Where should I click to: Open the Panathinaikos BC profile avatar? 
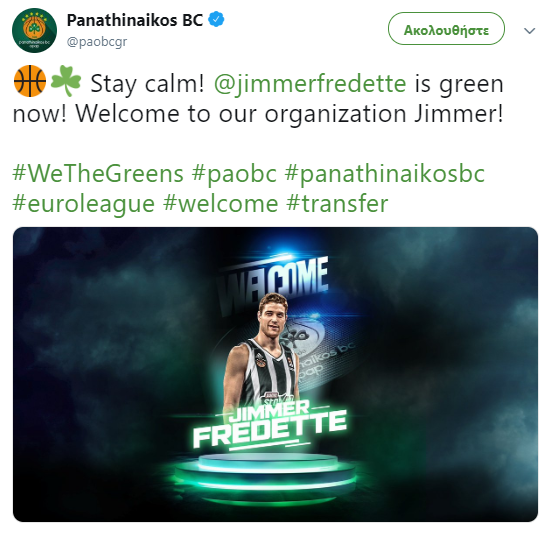pyautogui.click(x=34, y=31)
